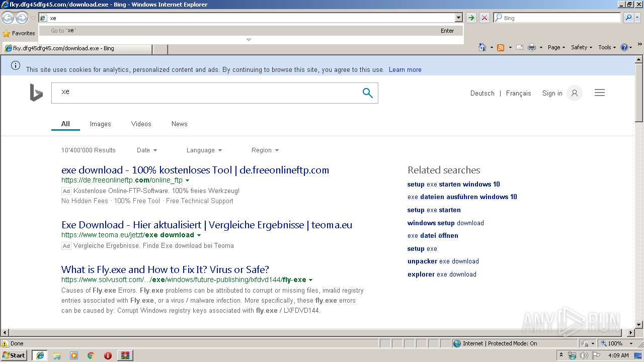Open search provider dropdown arrow
The width and height of the screenshot is (644, 362).
(x=638, y=18)
